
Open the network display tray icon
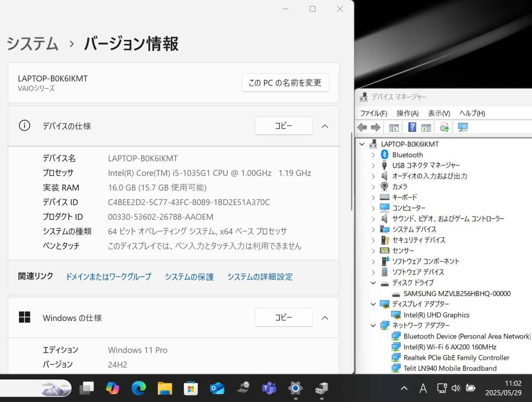tap(442, 388)
